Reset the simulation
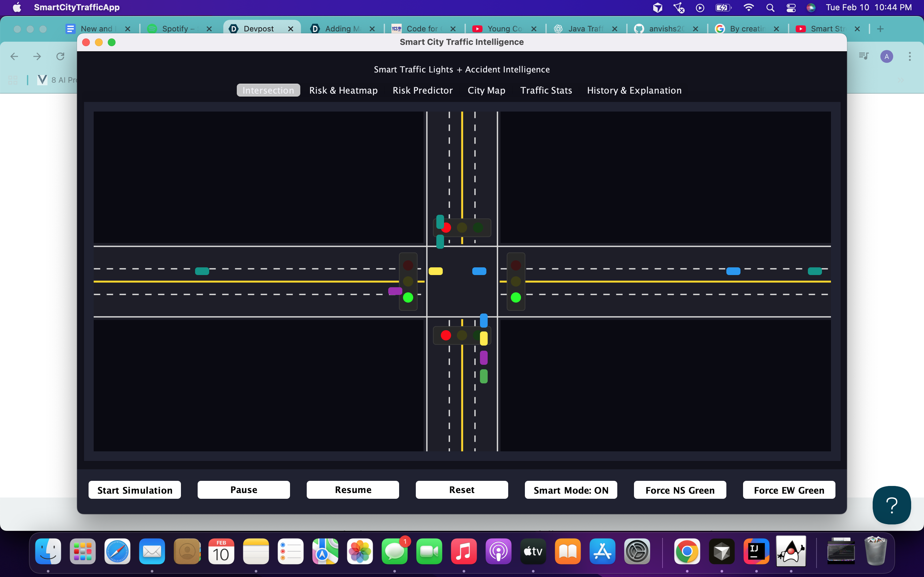 coord(461,489)
